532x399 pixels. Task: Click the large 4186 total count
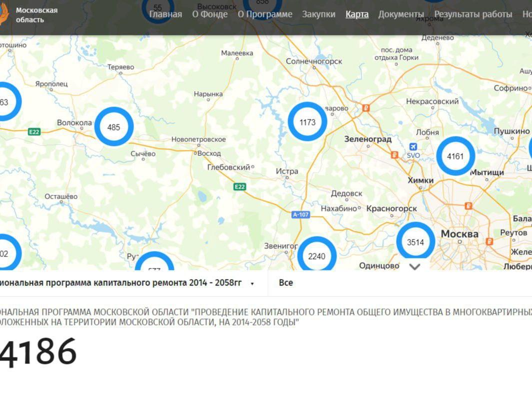point(38,352)
